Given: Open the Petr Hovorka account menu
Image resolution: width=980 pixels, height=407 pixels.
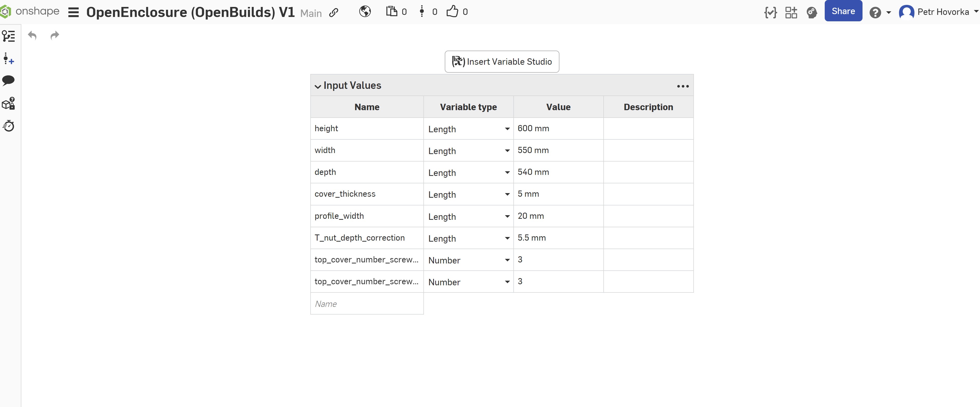Looking at the screenshot, I should click(938, 12).
